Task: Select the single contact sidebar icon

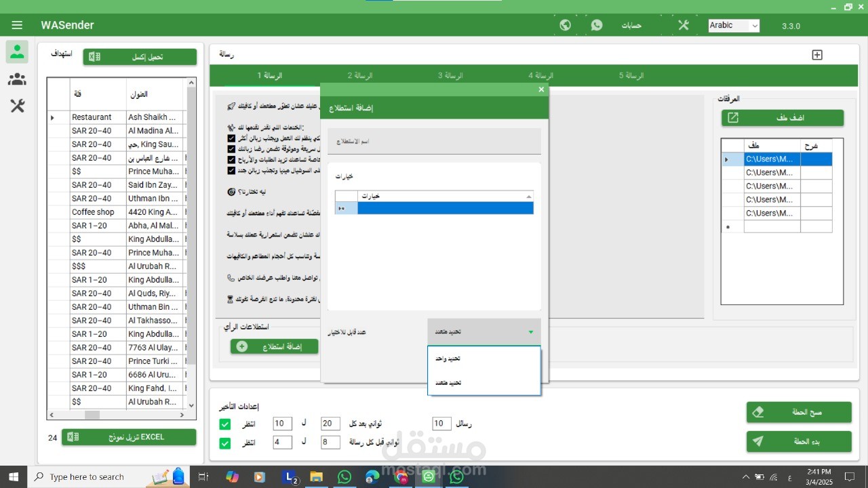Action: click(17, 52)
